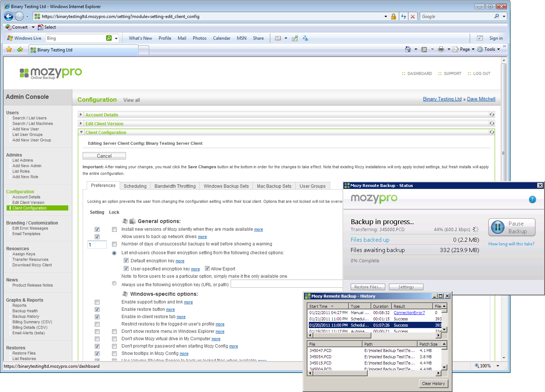This screenshot has width=545, height=392.
Task: Click the Binary Testing Ltd browser tab
Action: (x=83, y=50)
